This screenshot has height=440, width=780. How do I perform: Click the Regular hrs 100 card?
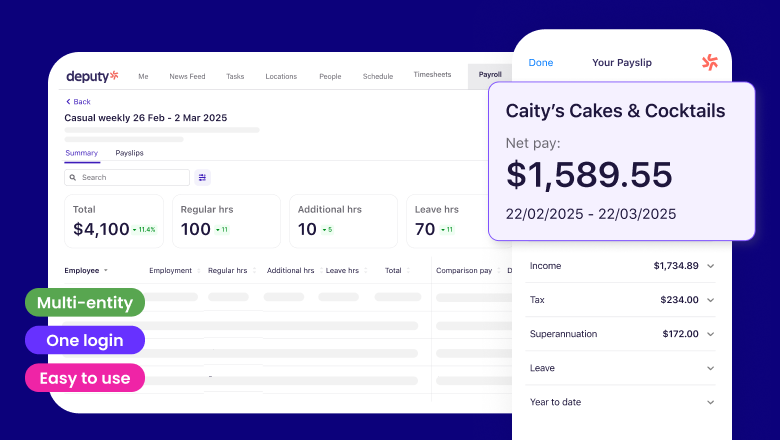click(x=226, y=221)
